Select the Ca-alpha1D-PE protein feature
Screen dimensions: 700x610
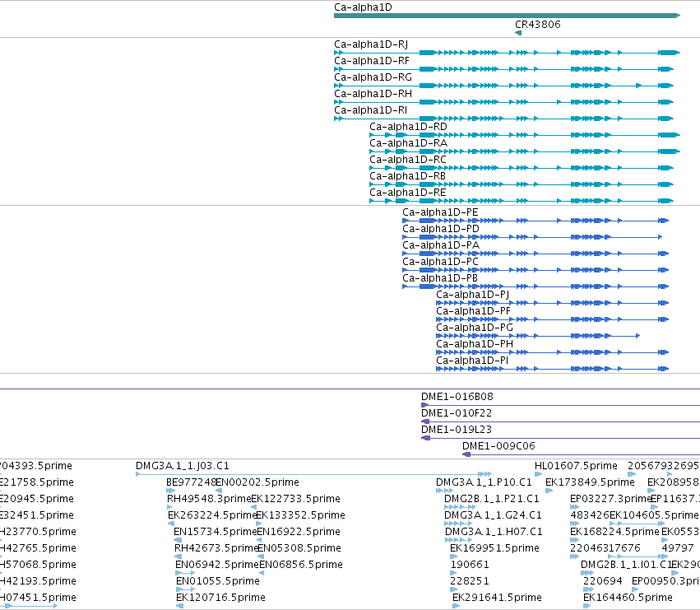click(x=535, y=221)
